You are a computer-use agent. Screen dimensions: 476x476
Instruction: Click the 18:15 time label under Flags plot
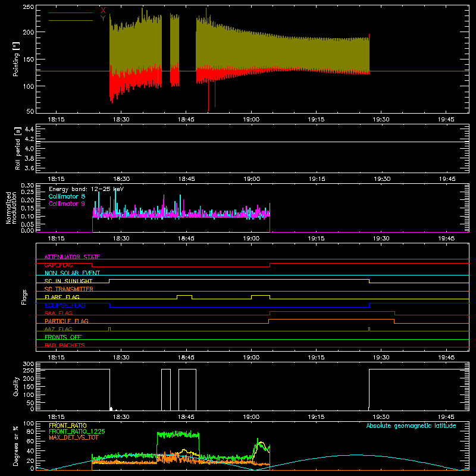click(x=56, y=358)
